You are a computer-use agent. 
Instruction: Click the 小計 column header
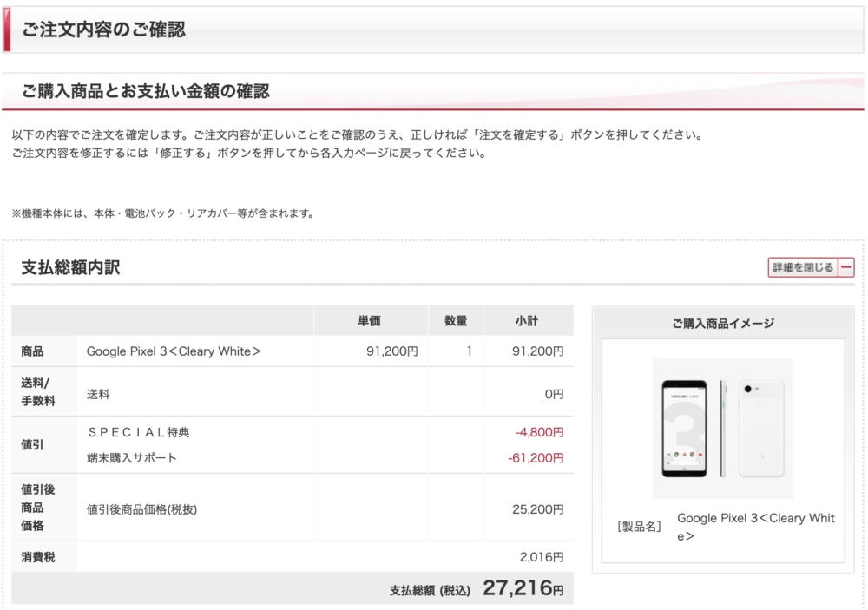(527, 321)
